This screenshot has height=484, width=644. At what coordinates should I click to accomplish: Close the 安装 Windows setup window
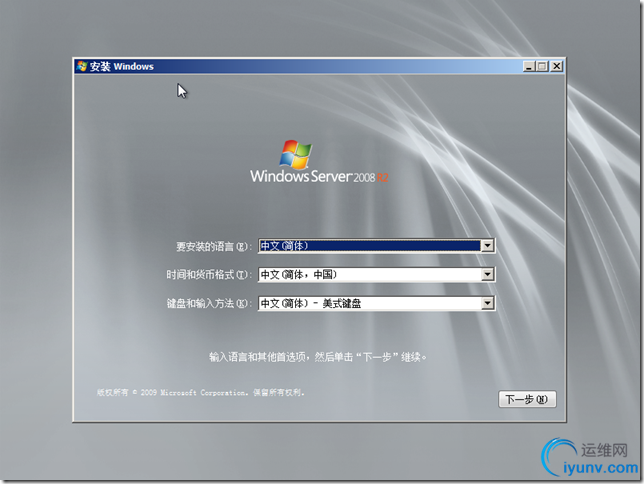click(x=557, y=66)
